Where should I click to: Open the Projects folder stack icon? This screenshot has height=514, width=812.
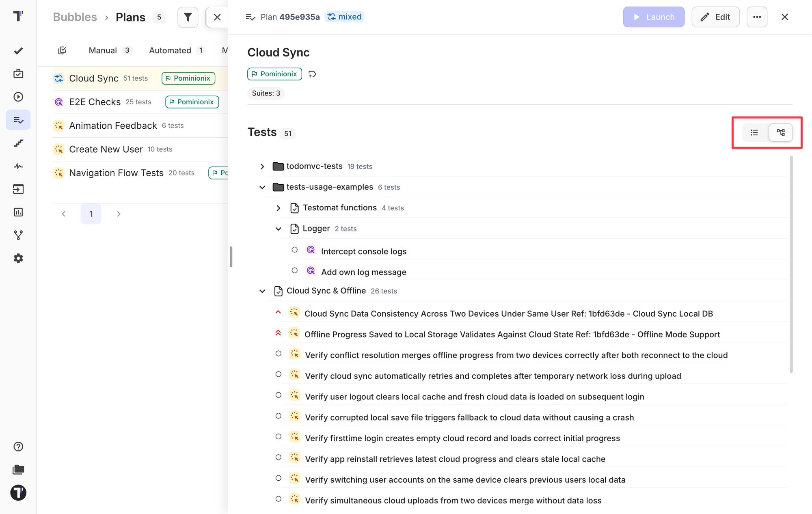[18, 470]
